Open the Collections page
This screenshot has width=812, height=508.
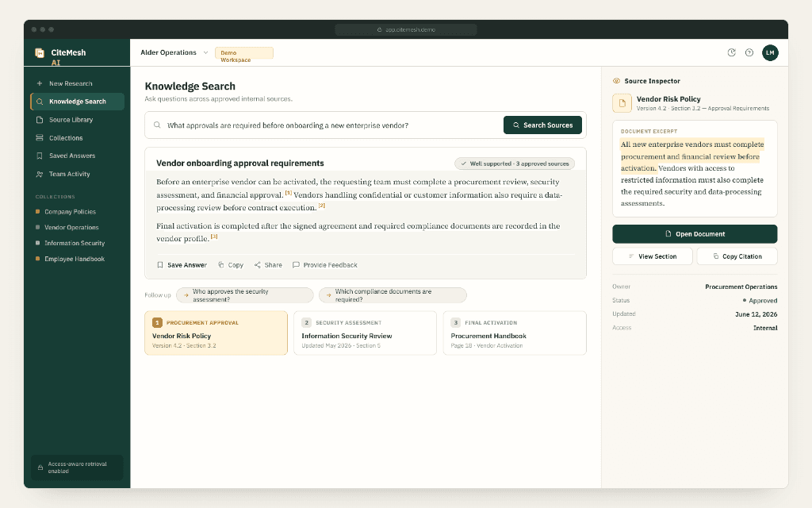77,138
